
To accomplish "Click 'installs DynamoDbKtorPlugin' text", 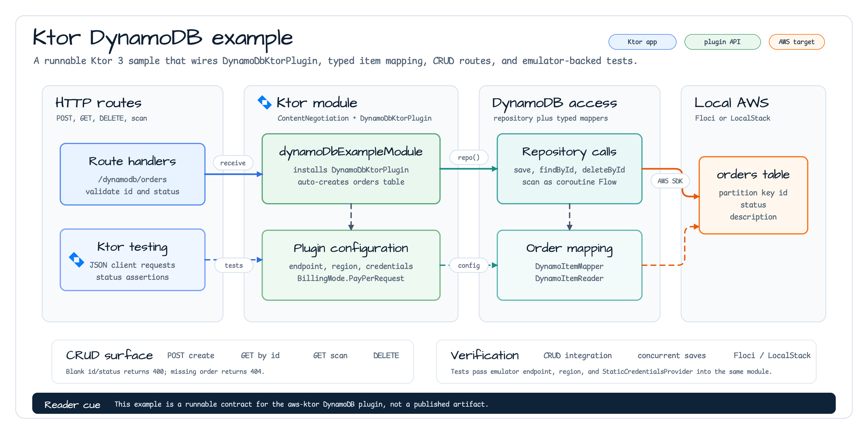I will tap(351, 170).
